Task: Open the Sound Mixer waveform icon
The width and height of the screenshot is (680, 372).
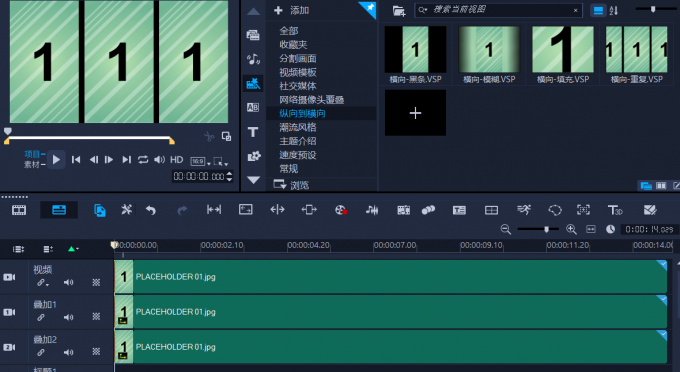Action: (372, 210)
